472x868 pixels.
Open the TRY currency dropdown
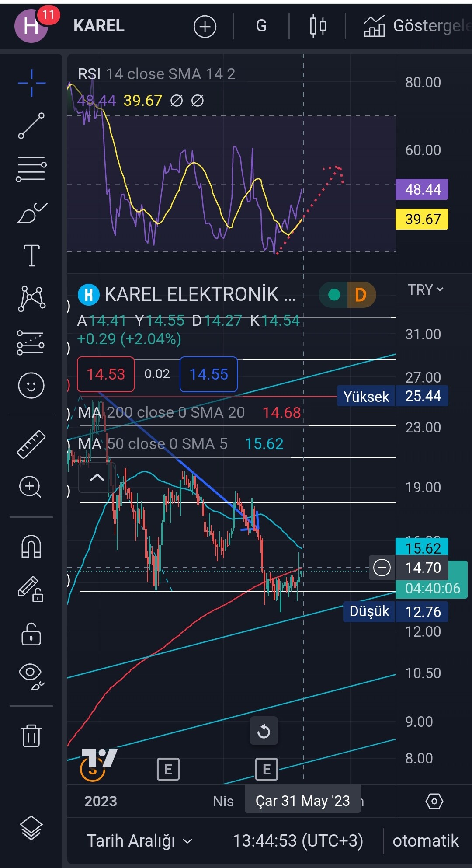[425, 289]
